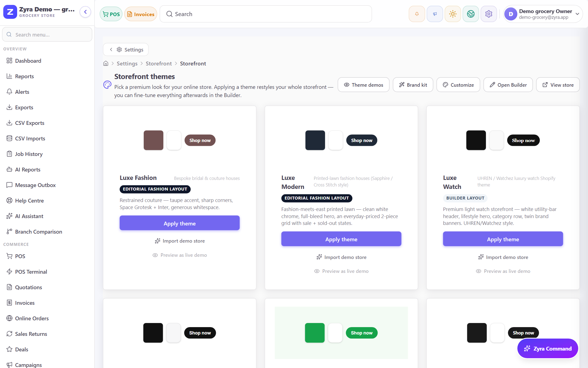Click Online Orders globe icon
The height and width of the screenshot is (368, 588).
point(10,318)
